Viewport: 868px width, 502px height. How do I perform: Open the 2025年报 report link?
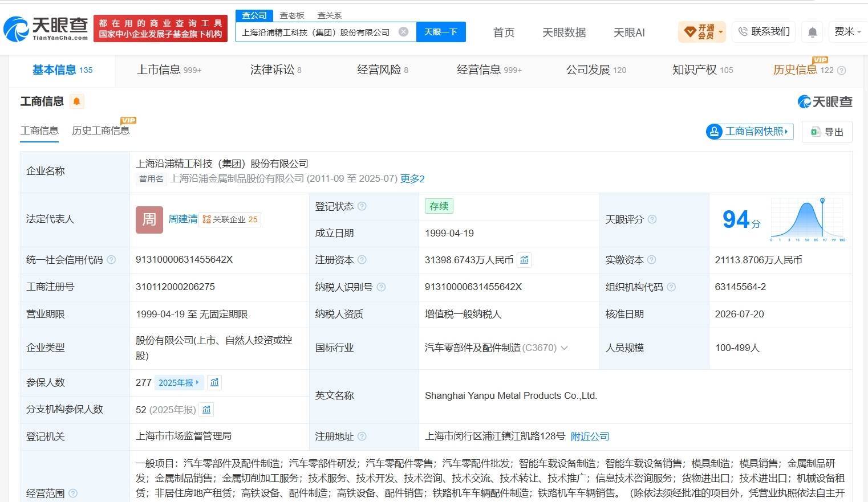coord(179,382)
